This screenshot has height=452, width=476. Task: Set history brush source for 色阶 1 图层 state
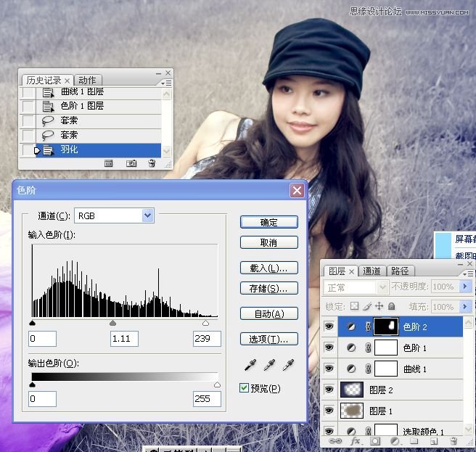(28, 106)
